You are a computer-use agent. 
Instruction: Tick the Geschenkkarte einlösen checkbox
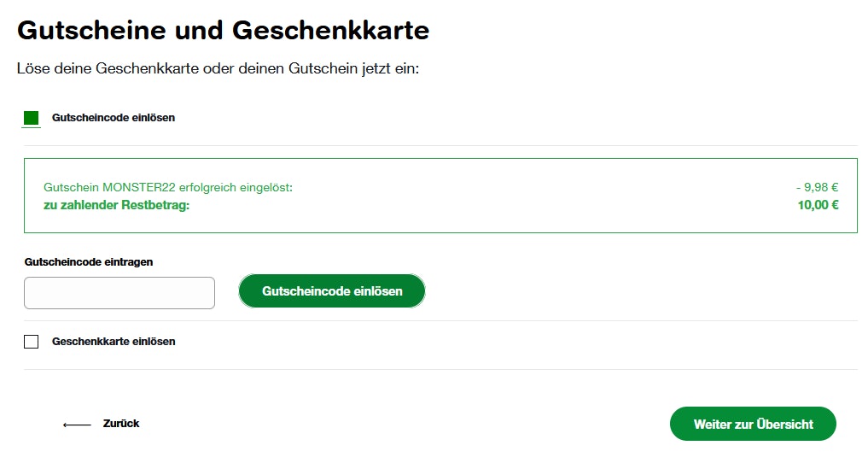click(x=32, y=342)
